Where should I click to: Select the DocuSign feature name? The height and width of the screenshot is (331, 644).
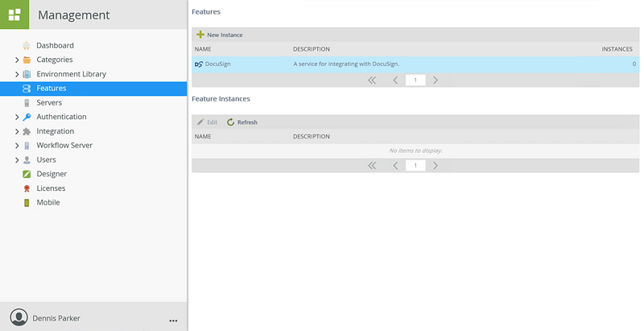[217, 64]
